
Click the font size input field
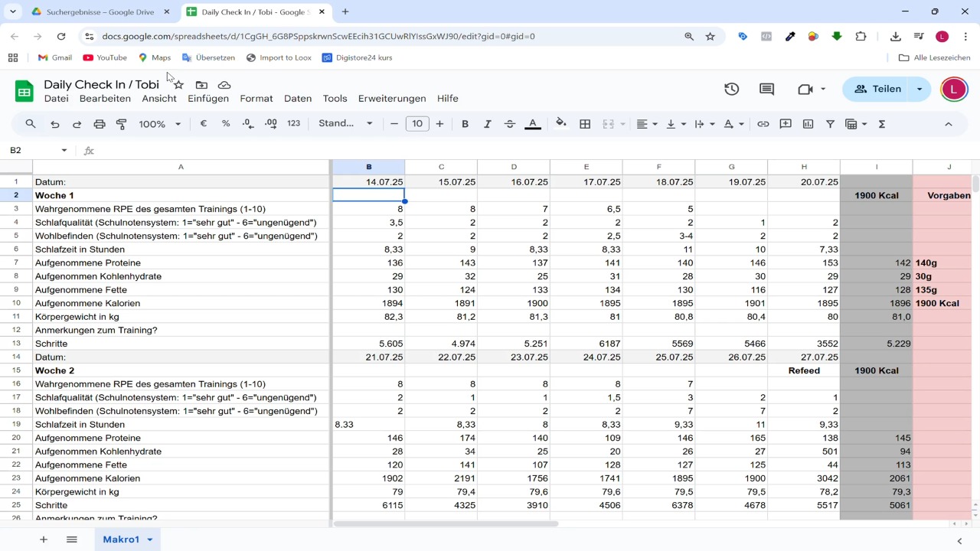coord(417,124)
